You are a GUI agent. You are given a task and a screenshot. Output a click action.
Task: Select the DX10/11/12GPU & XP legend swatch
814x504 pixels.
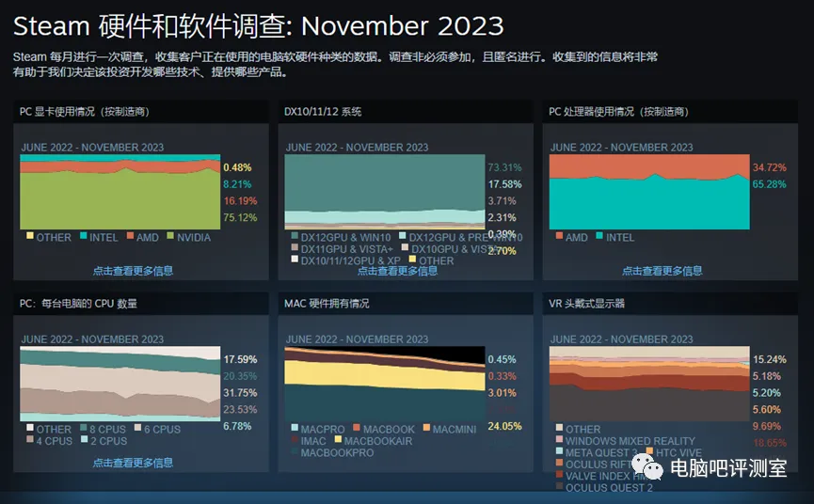coord(295,259)
